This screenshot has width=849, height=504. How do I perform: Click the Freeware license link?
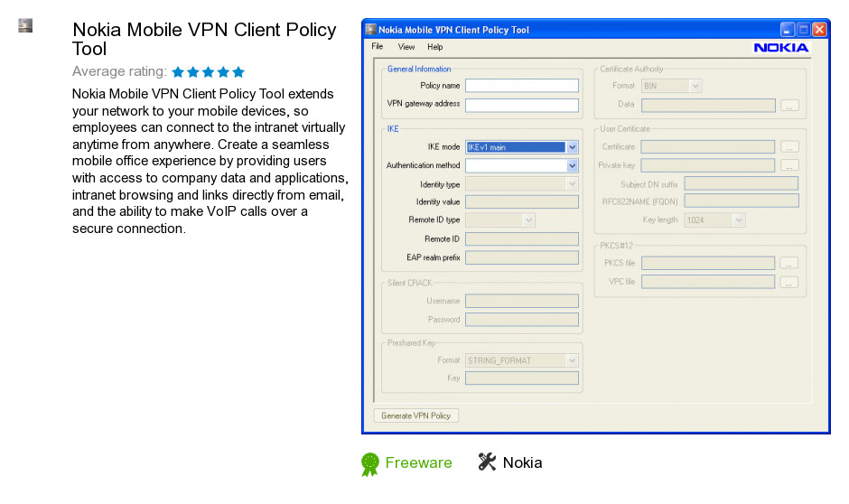tap(418, 462)
